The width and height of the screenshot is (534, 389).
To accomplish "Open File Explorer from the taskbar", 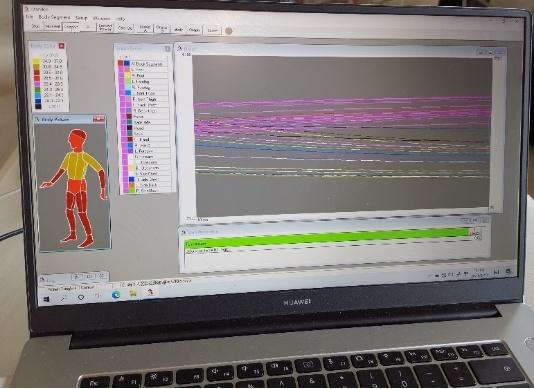I will pos(133,294).
